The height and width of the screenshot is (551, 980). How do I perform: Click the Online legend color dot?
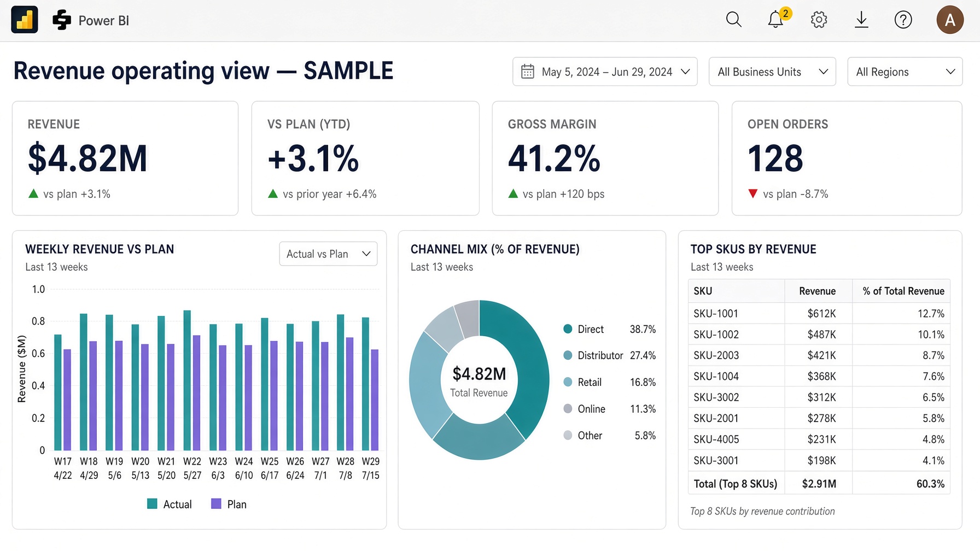click(x=568, y=408)
